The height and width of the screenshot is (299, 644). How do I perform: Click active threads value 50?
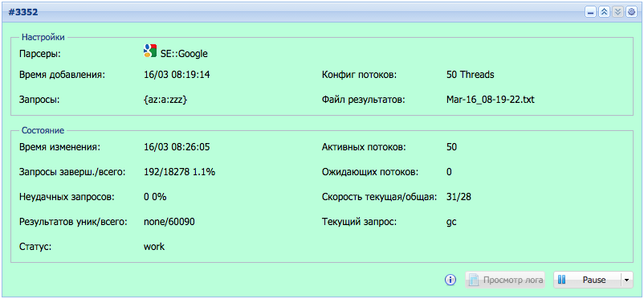point(451,147)
